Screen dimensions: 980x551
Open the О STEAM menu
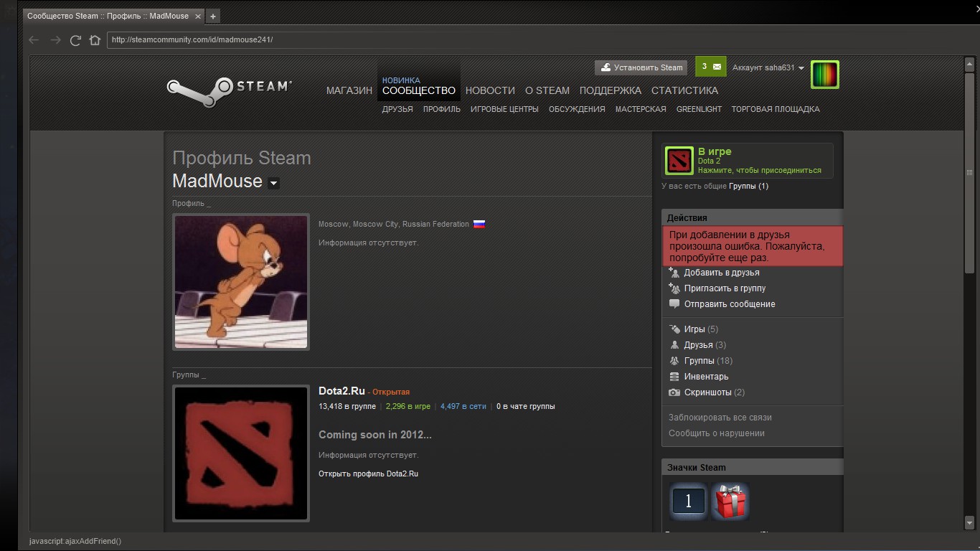pos(547,90)
